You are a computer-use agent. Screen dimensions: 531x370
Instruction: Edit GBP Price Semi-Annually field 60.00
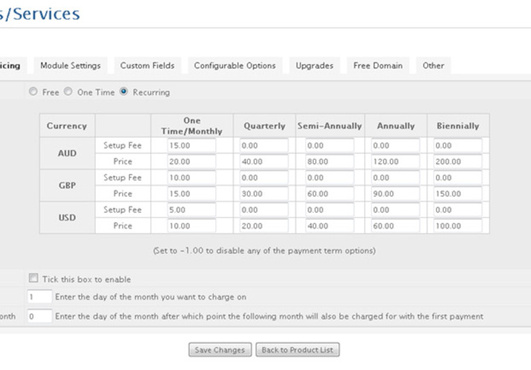coord(330,194)
